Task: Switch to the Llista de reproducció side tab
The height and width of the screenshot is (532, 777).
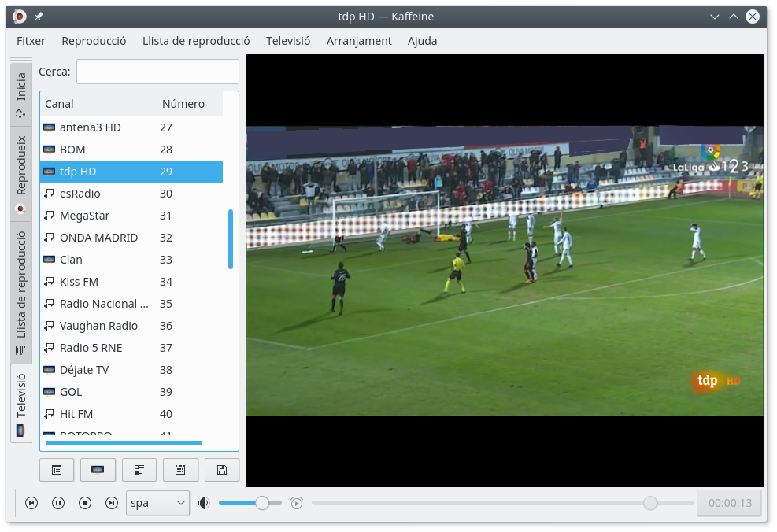Action: [x=21, y=283]
